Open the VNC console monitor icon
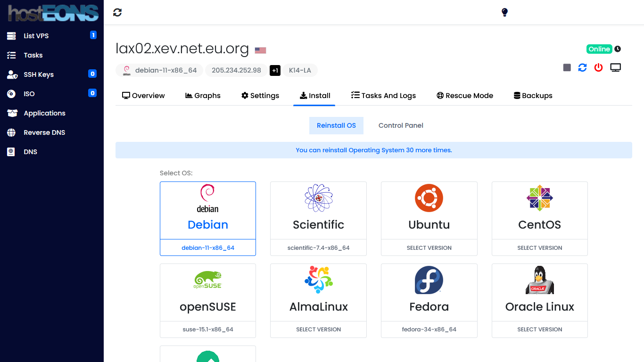 615,68
